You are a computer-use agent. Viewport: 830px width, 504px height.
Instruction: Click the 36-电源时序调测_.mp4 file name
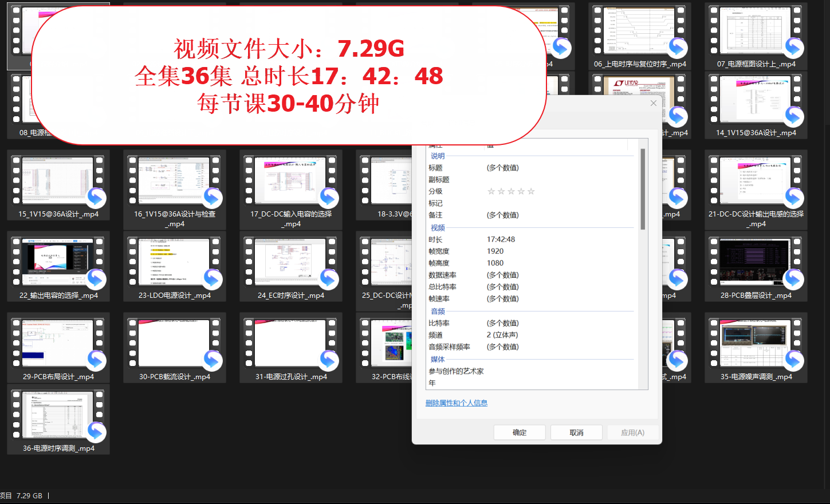tap(58, 448)
